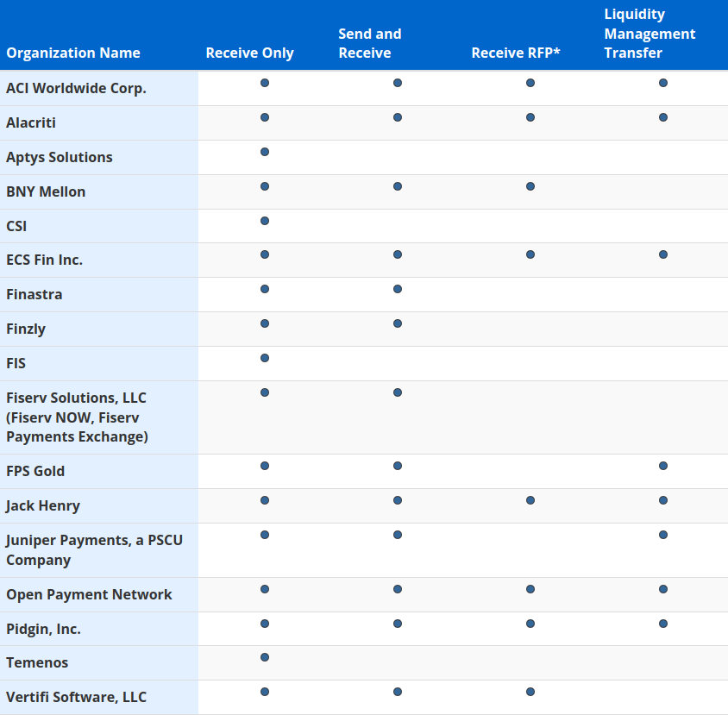
Task: Select the Send and Receive dot for Alacriti
Action: point(398,117)
